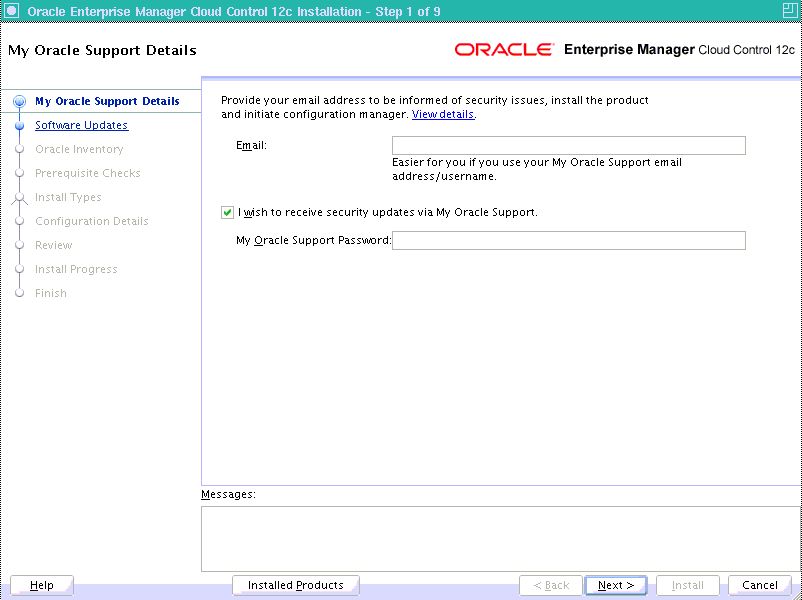Click inside the Messages text area
Image resolution: width=802 pixels, height=600 pixels.
[500, 538]
